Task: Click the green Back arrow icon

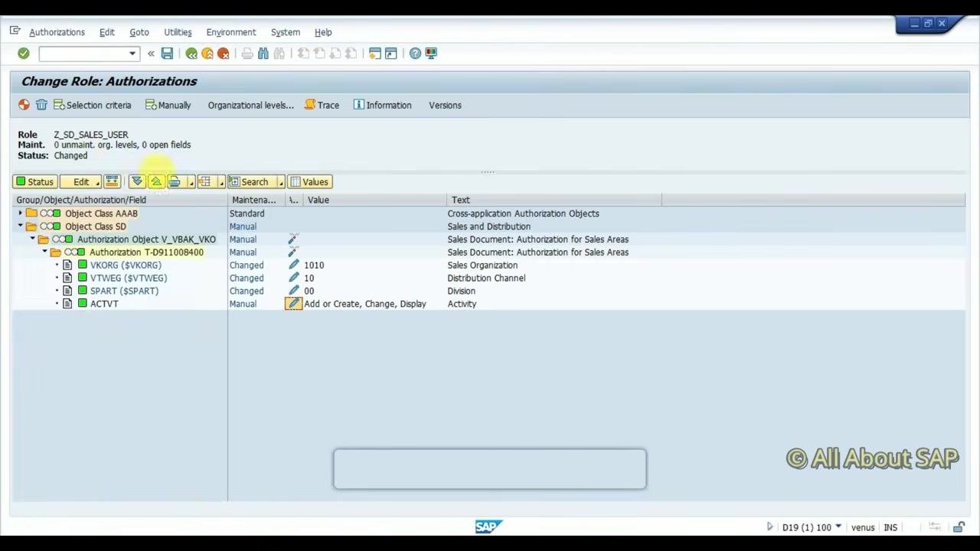Action: (x=191, y=54)
